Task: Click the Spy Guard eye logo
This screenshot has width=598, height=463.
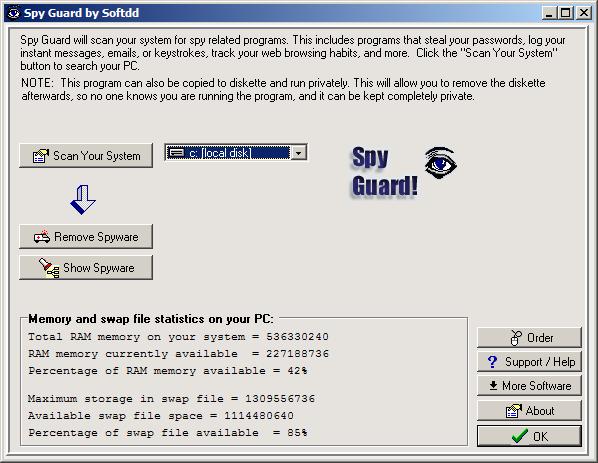Action: [x=440, y=163]
